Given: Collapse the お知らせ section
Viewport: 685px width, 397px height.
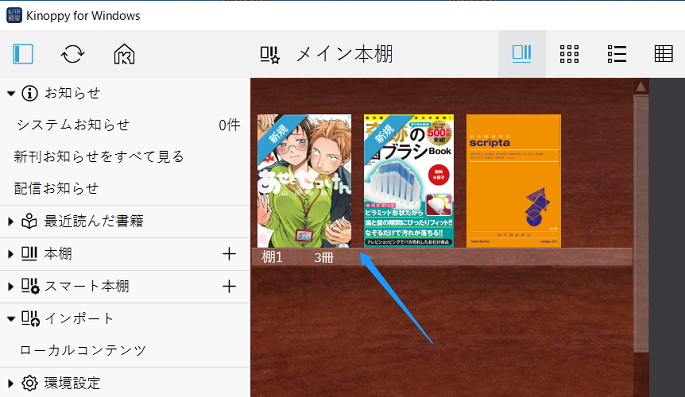Looking at the screenshot, I should click(x=11, y=93).
